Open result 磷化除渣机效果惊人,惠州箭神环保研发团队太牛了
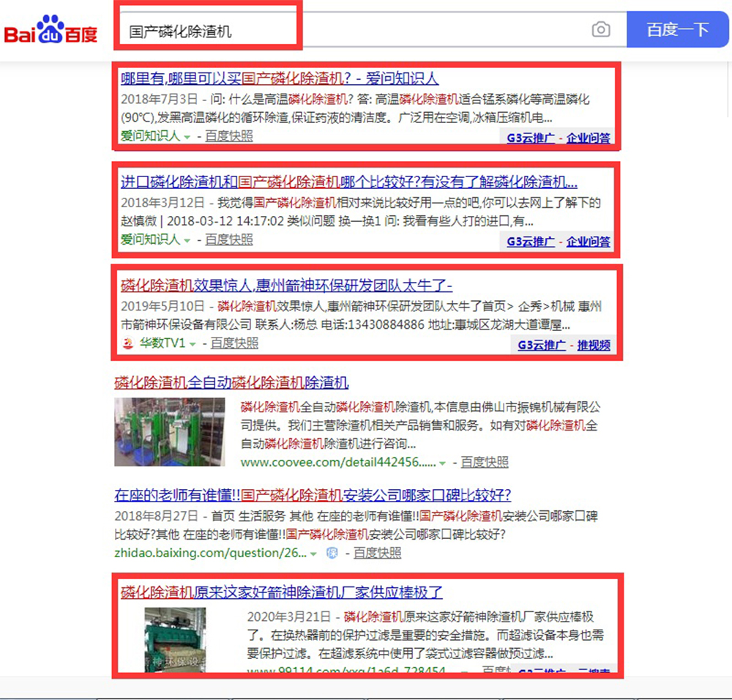Image resolution: width=732 pixels, height=700 pixels. click(287, 285)
